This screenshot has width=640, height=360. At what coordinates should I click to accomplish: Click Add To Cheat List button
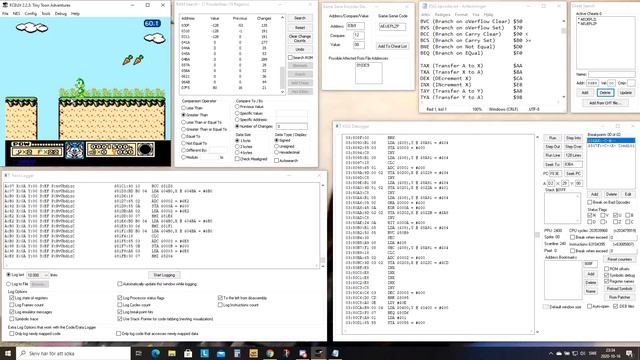click(x=392, y=46)
